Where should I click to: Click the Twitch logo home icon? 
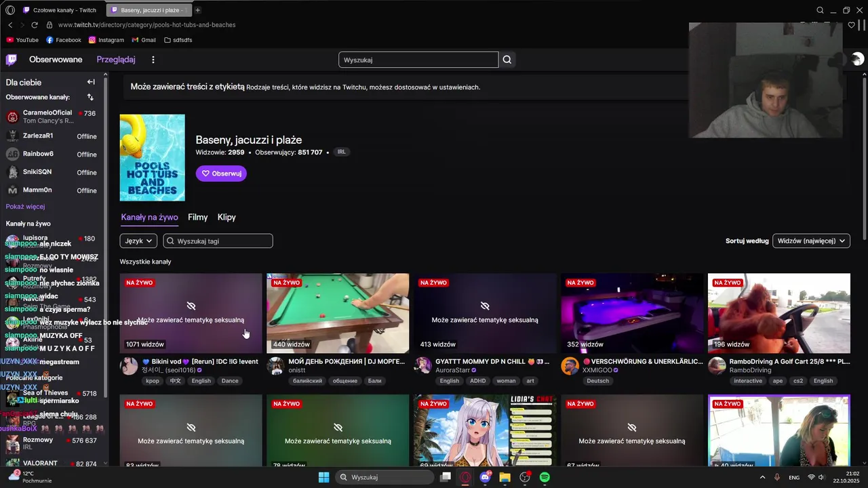point(12,60)
